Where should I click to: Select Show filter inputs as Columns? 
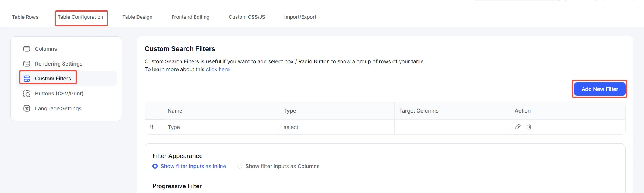tap(240, 166)
